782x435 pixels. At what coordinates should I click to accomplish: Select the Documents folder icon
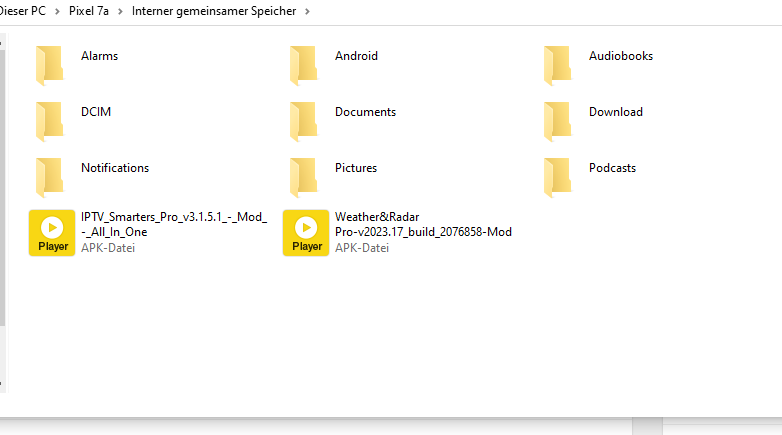303,121
